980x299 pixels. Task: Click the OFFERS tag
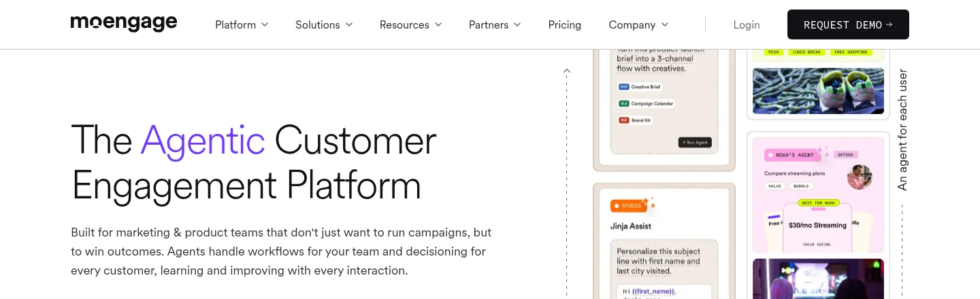(846, 154)
